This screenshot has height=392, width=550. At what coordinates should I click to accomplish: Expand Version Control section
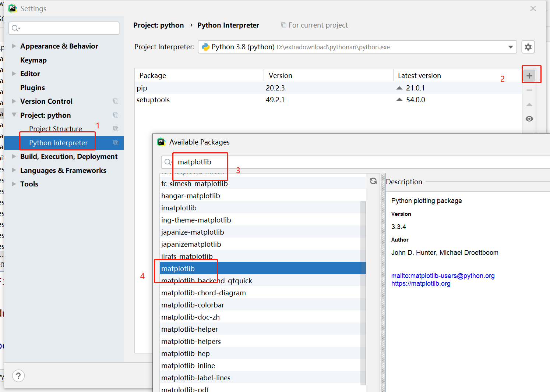(14, 101)
